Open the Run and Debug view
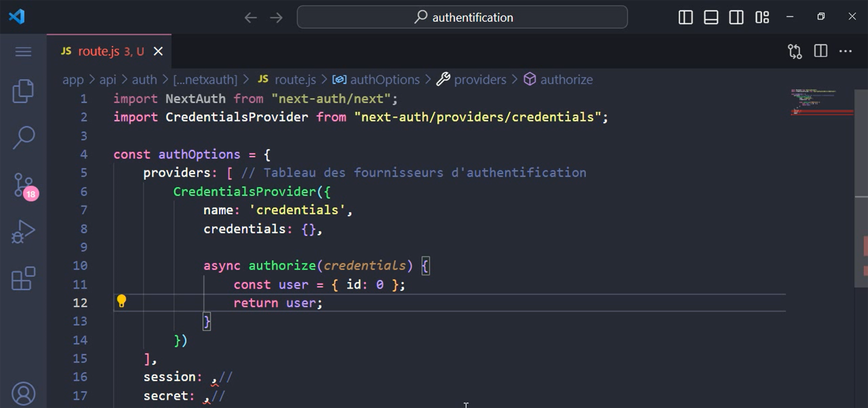Viewport: 868px width, 408px height. (x=23, y=231)
